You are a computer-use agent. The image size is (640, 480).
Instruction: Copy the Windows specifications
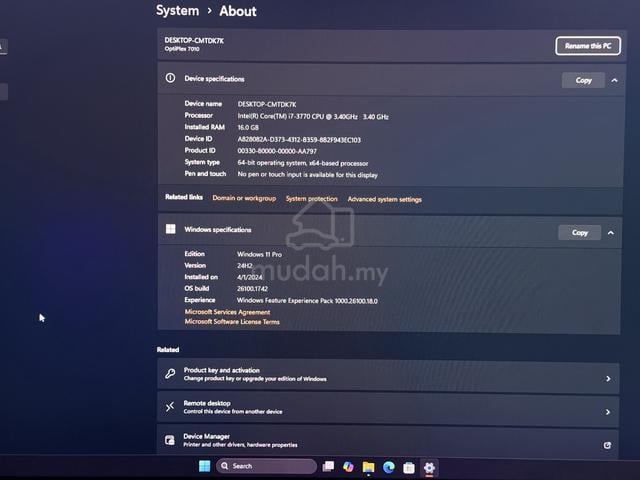tap(580, 233)
